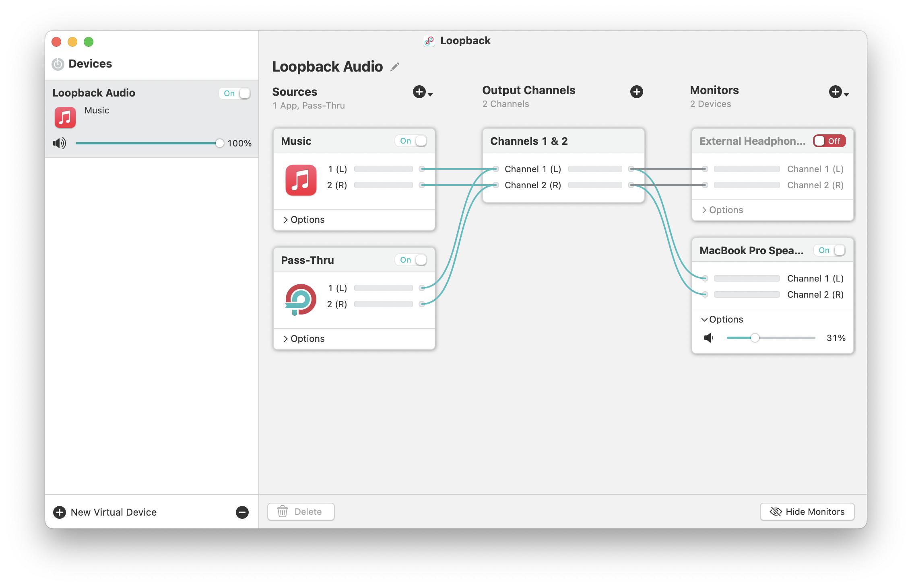Expand Options in the Music source

304,220
